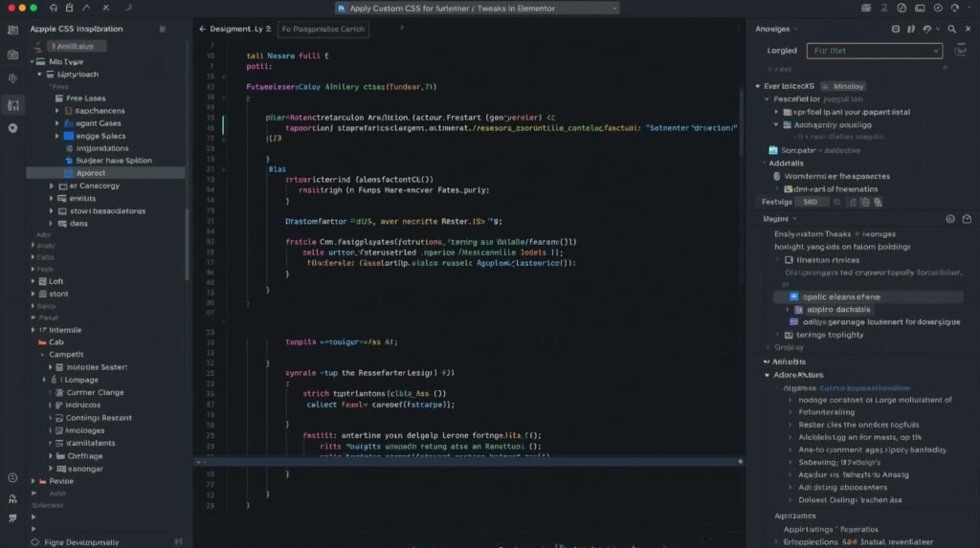This screenshot has width=980, height=548.
Task: Open the 'Magini' section dropdown
Action: click(795, 219)
